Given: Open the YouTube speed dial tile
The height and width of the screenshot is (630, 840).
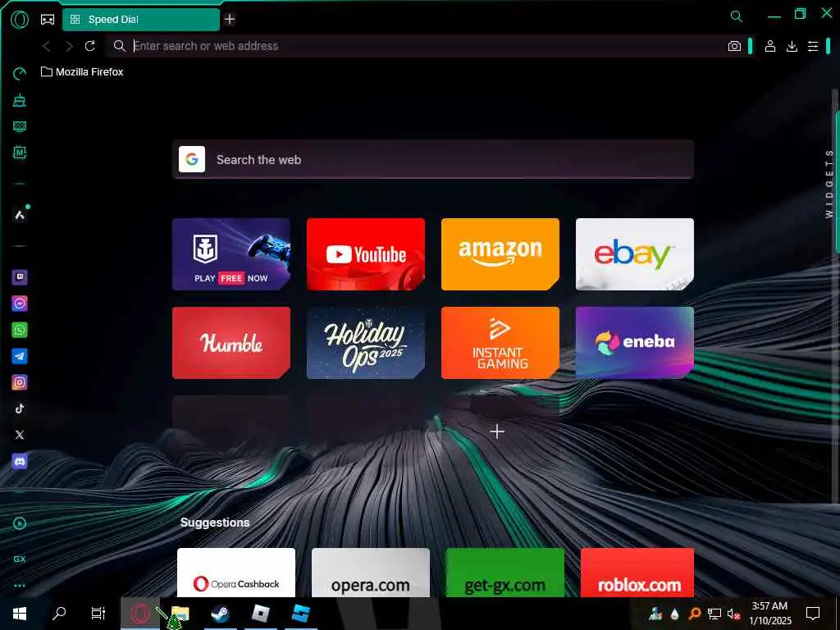Looking at the screenshot, I should click(x=366, y=254).
